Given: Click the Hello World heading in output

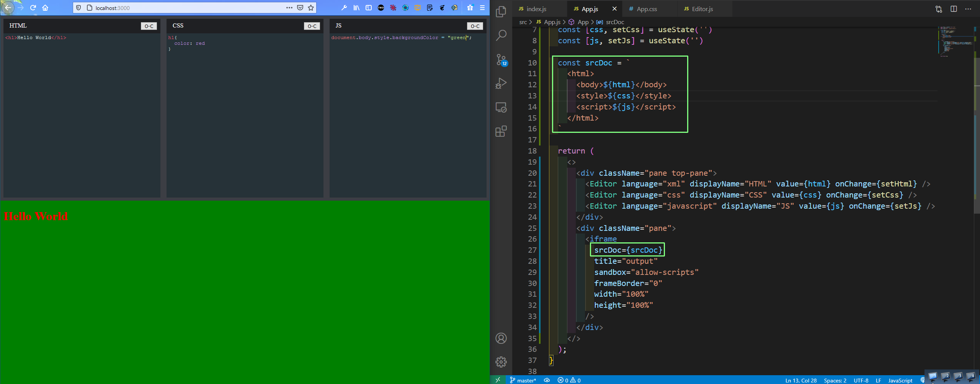Looking at the screenshot, I should [x=36, y=216].
